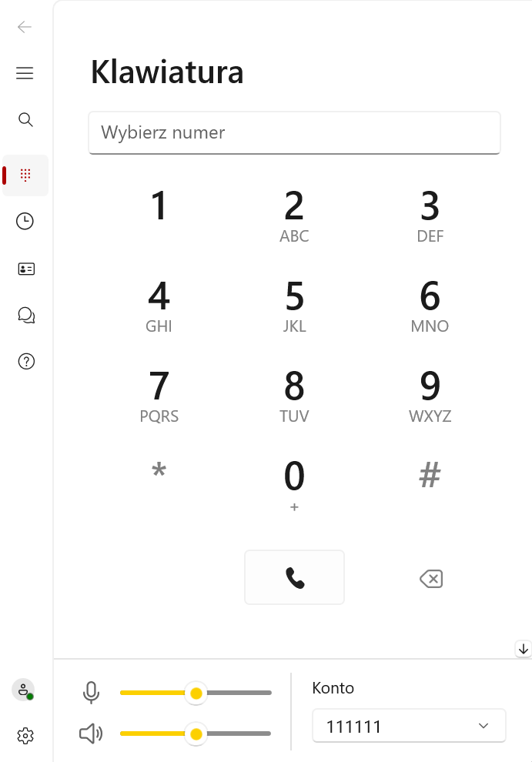Tap the hash # key

click(x=430, y=475)
